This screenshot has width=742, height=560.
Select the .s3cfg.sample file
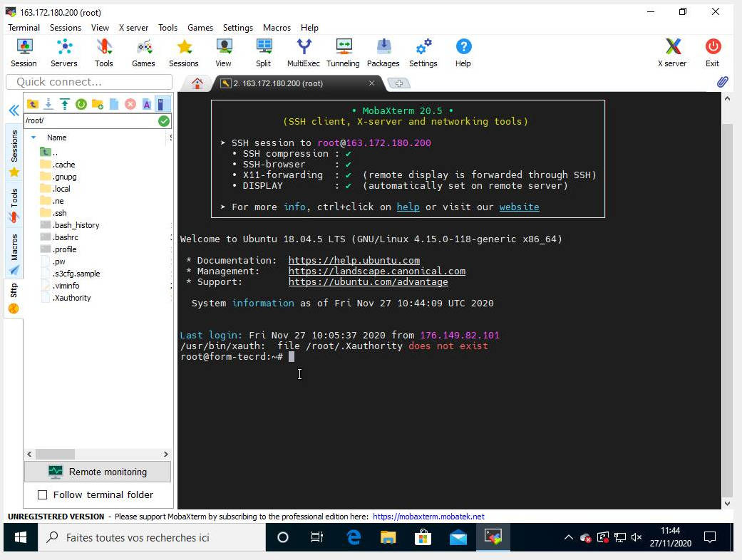[x=71, y=274]
